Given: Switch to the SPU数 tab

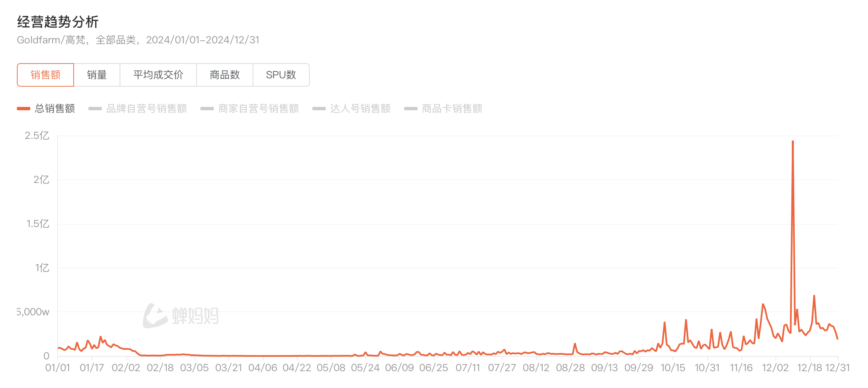Looking at the screenshot, I should coord(281,75).
